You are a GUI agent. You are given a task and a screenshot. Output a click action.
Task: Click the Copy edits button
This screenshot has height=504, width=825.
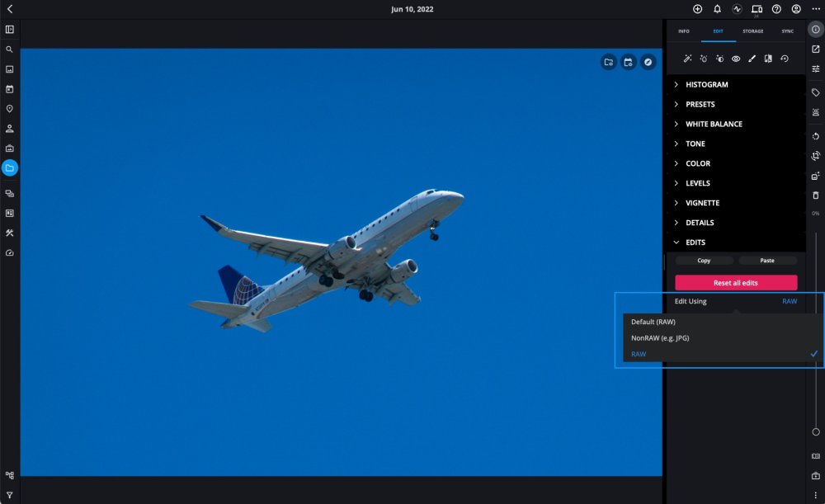[704, 261]
